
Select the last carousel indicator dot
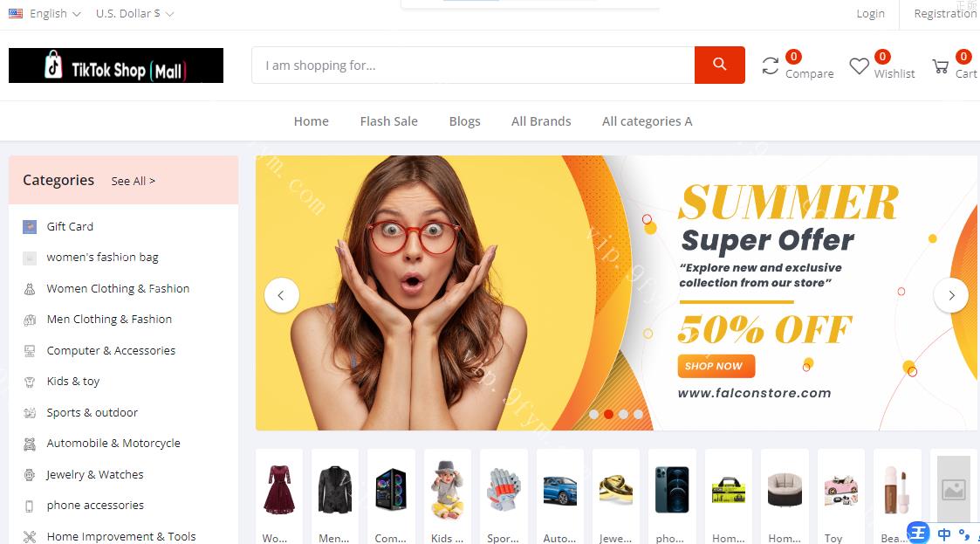638,414
